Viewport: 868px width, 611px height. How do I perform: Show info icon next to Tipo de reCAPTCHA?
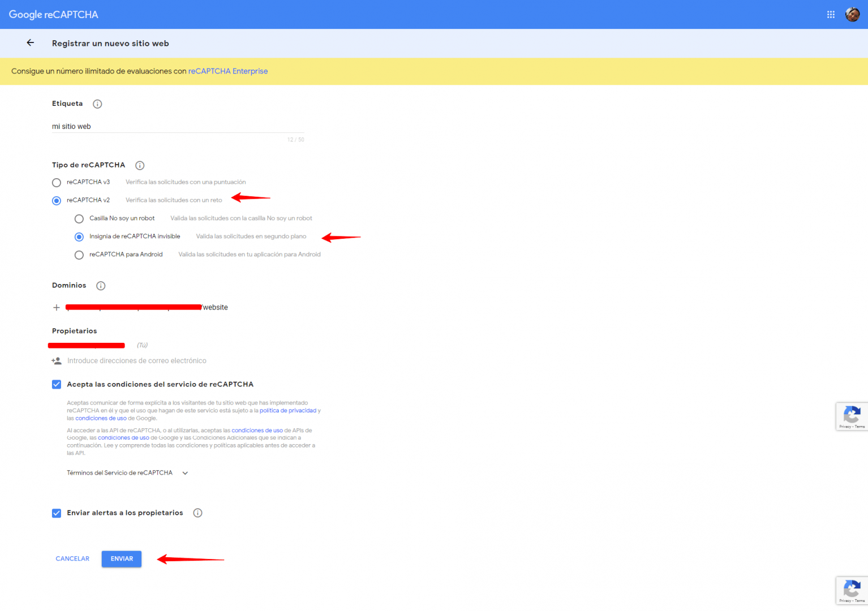click(x=140, y=165)
